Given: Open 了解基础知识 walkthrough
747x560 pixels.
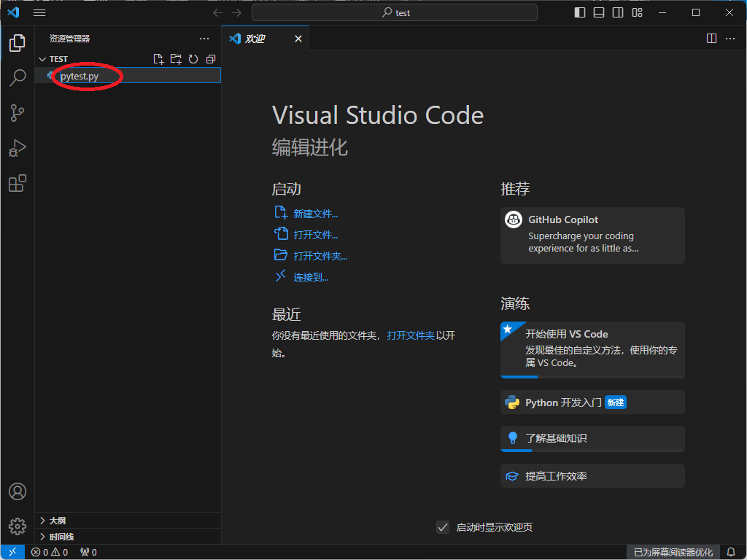Looking at the screenshot, I should click(592, 438).
